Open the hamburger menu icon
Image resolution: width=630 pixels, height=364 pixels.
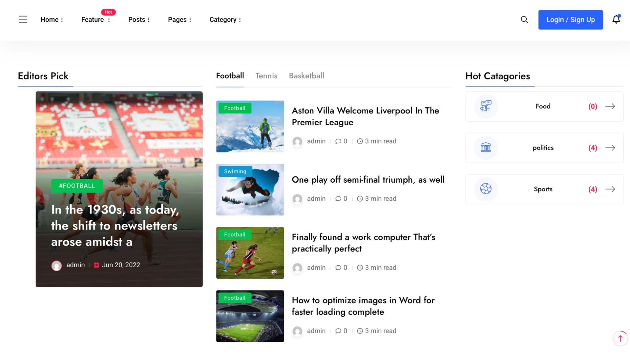pyautogui.click(x=23, y=19)
